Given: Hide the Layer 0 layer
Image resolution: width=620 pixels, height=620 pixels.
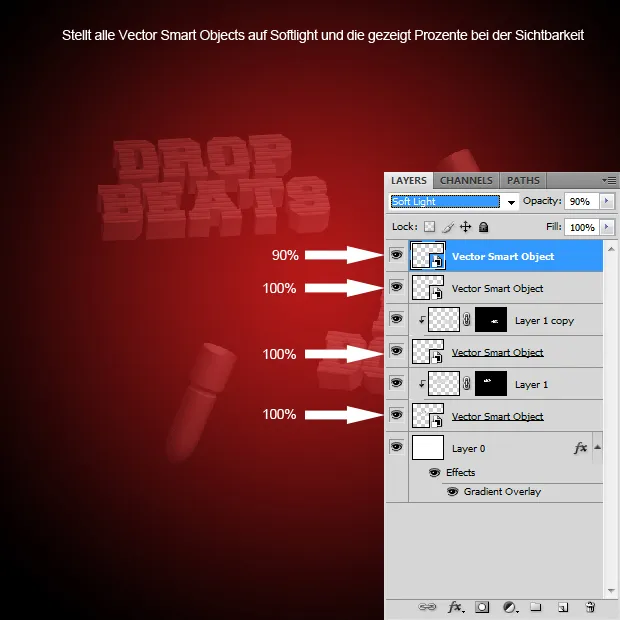Looking at the screenshot, I should [396, 448].
